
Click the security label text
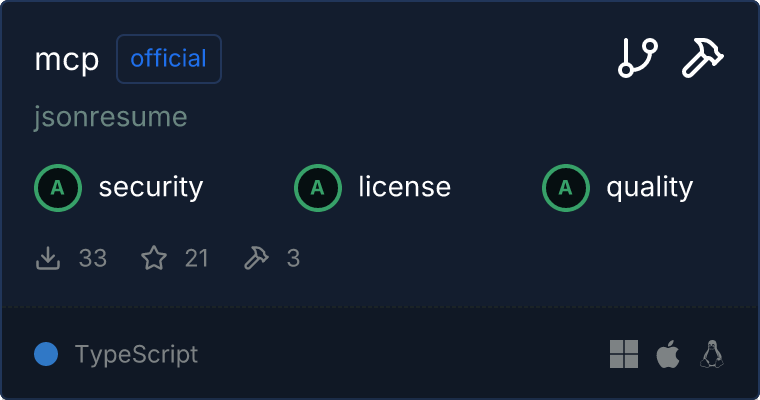pyautogui.click(x=151, y=187)
